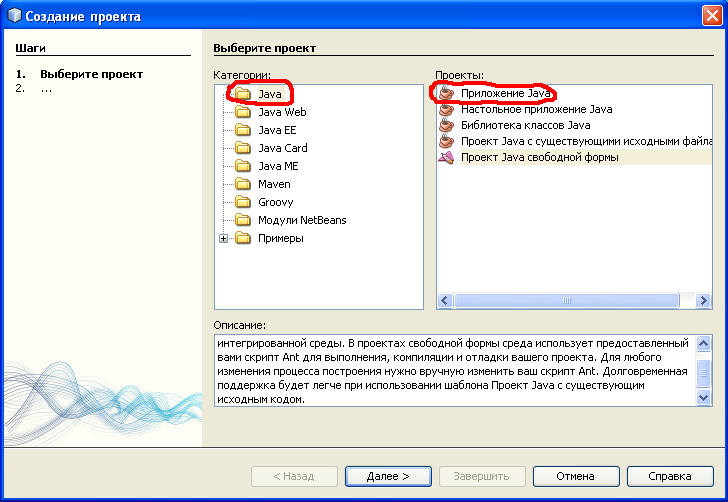Click the icon for Проект Java с существующими исходными файлами
Viewport: 728px width, 502px height.
pyautogui.click(x=446, y=141)
